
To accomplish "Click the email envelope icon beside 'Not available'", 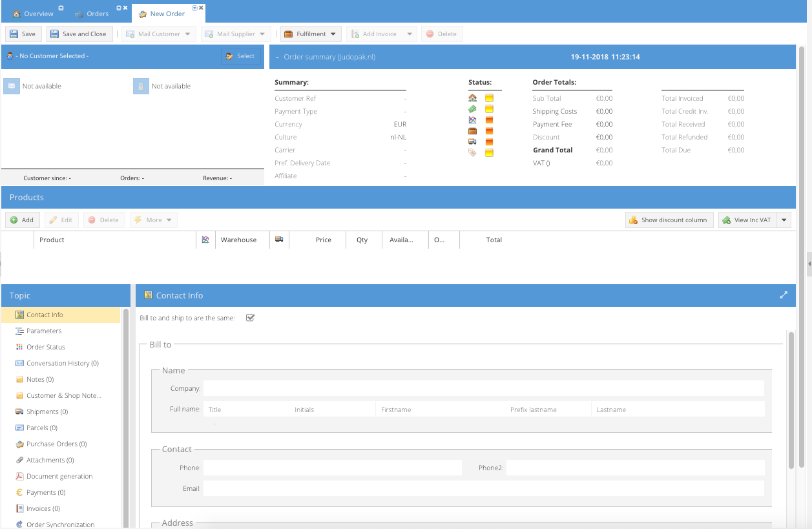I will pos(12,86).
